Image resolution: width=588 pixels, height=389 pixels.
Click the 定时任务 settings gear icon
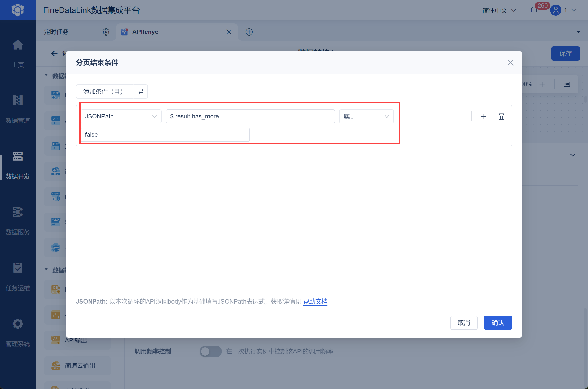[106, 32]
